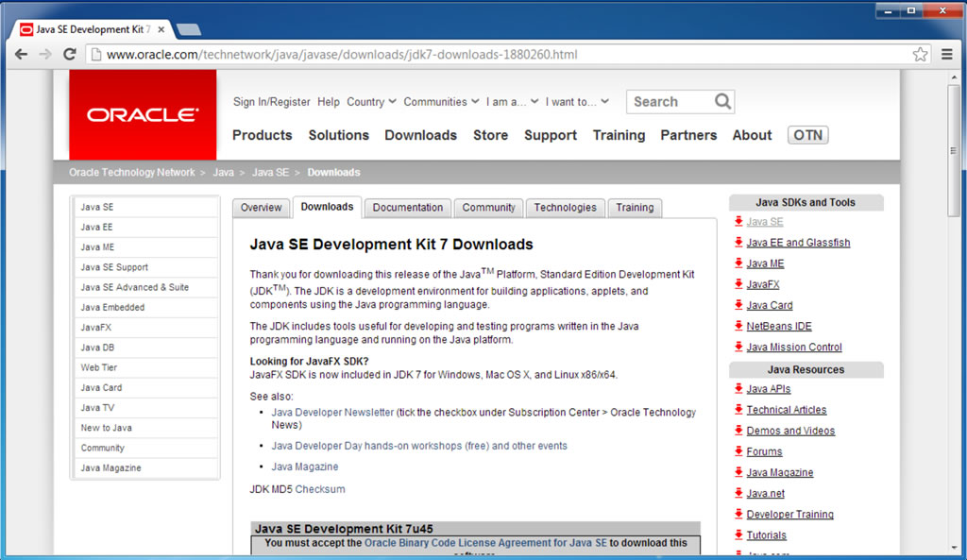This screenshot has width=967, height=560.
Task: Open the Partners menu
Action: pos(688,135)
